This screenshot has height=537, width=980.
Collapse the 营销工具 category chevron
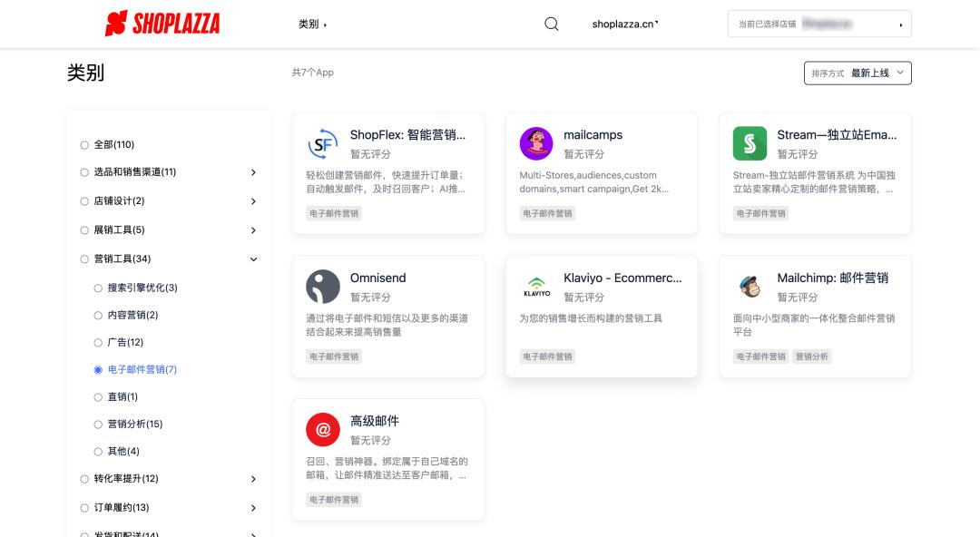coord(253,259)
